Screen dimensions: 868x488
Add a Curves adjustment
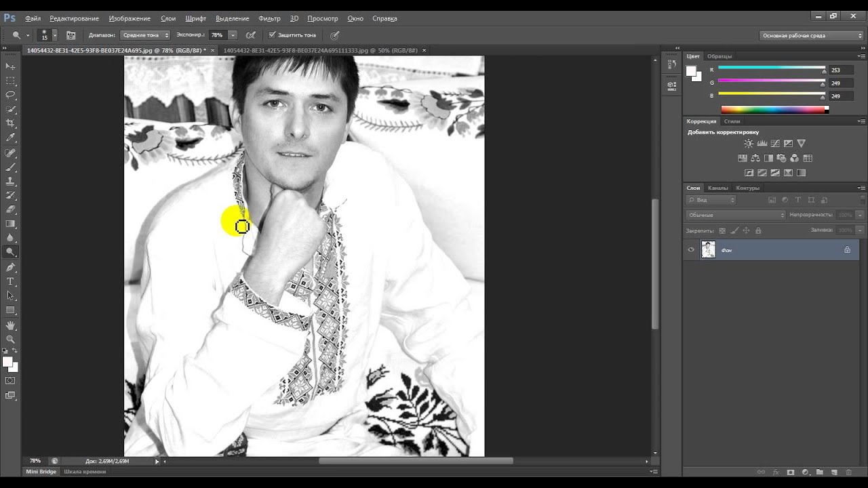[x=774, y=144]
